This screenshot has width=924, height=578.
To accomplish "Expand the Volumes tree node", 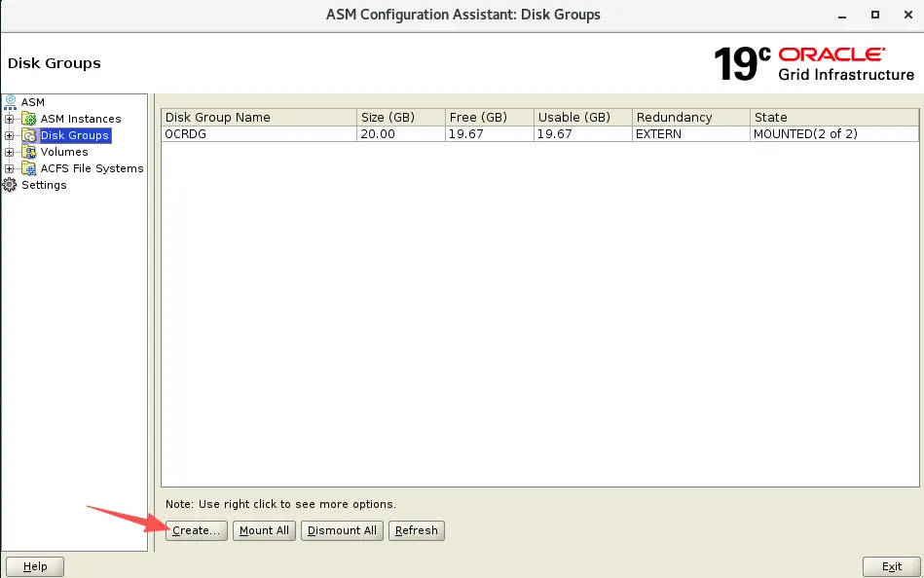I will (x=9, y=152).
